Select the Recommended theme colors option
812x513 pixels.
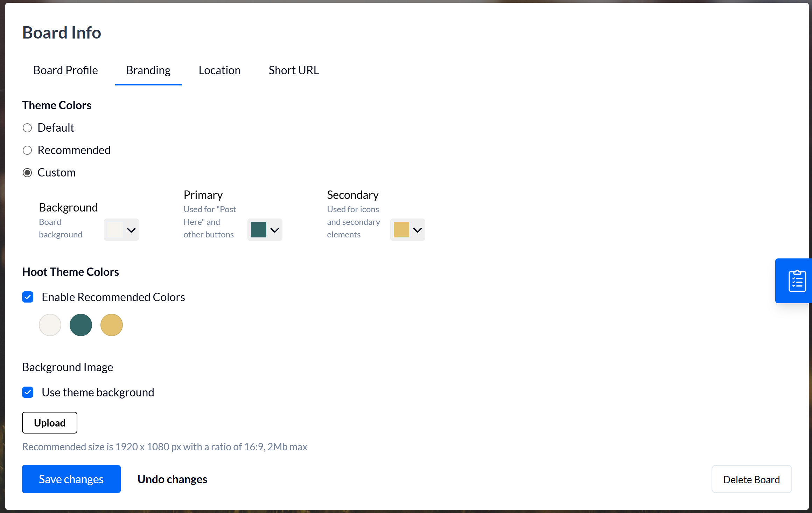[27, 150]
